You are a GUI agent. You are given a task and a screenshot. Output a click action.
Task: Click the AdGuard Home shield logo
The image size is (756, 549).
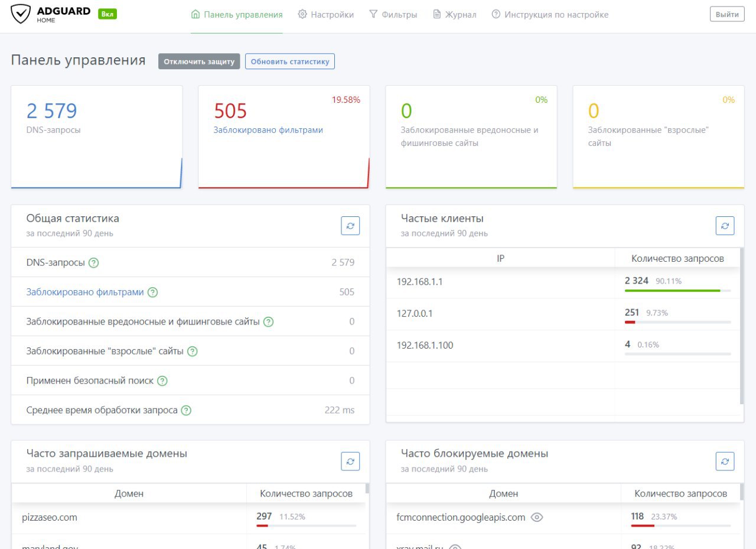21,14
